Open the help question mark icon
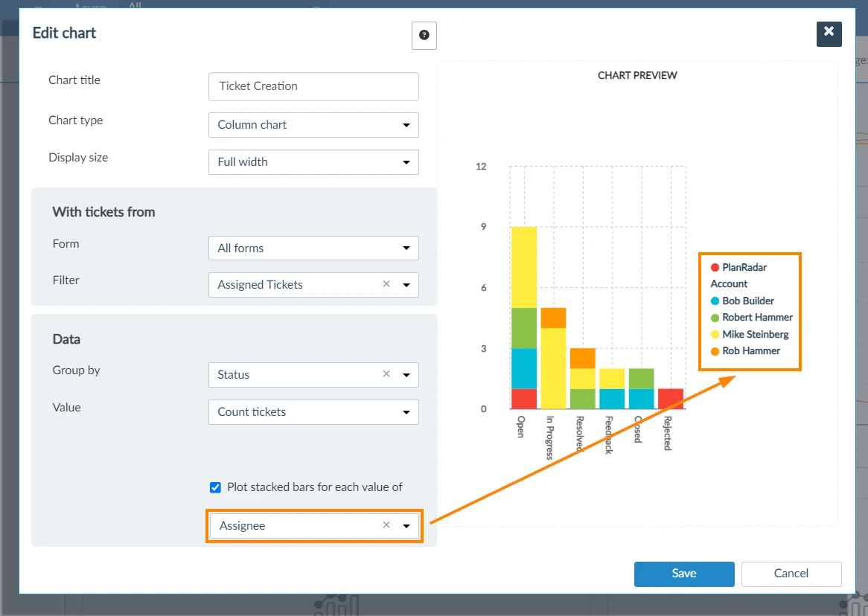The height and width of the screenshot is (616, 868). pyautogui.click(x=424, y=36)
